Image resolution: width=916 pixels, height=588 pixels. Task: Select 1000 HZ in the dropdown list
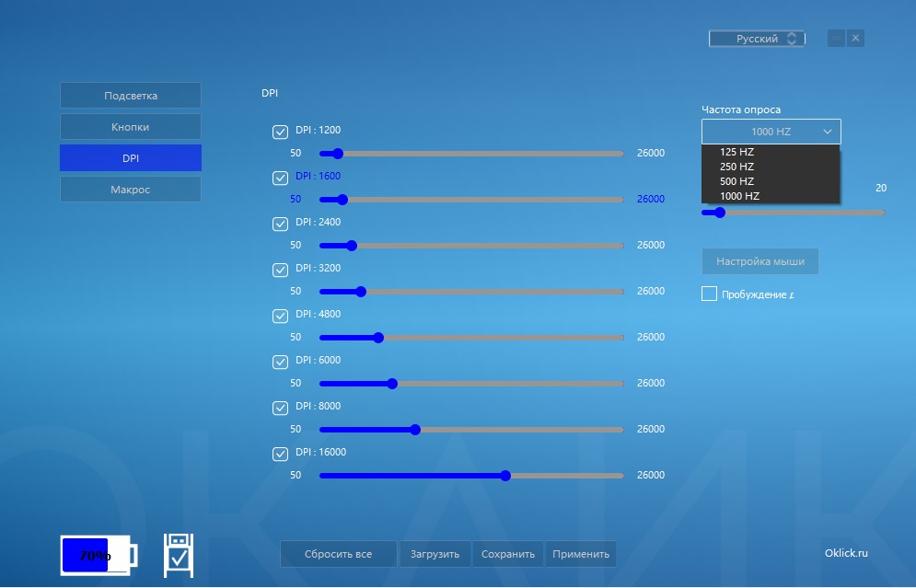point(771,196)
